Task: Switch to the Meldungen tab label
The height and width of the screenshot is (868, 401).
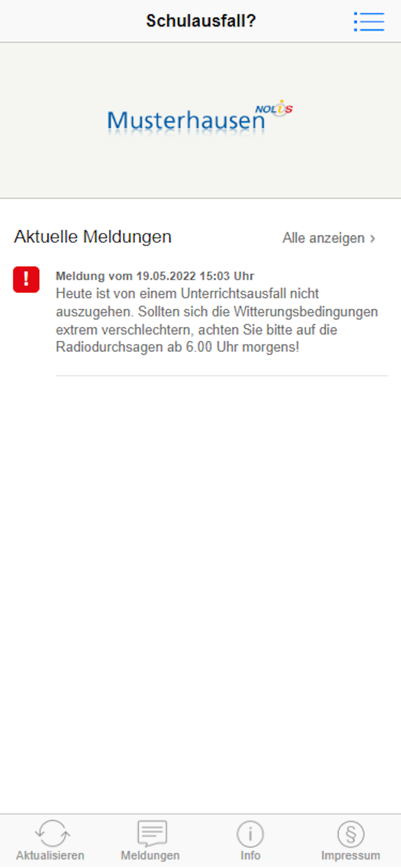Action: click(150, 855)
